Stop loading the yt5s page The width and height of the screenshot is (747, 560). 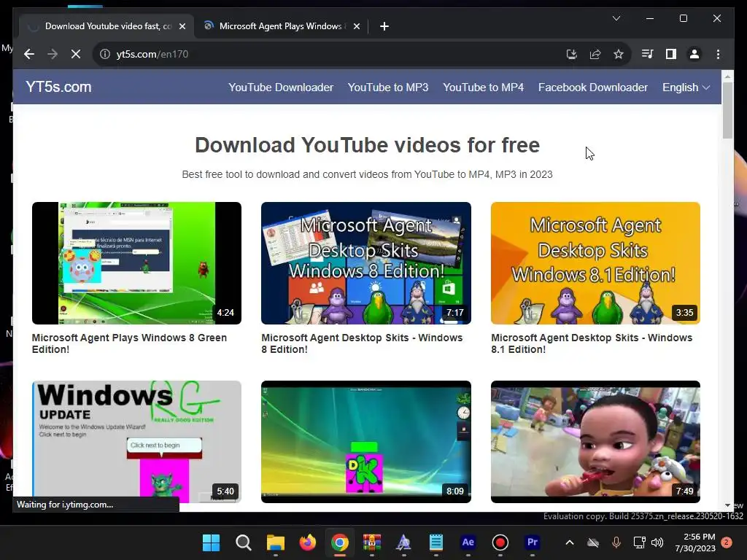point(76,54)
